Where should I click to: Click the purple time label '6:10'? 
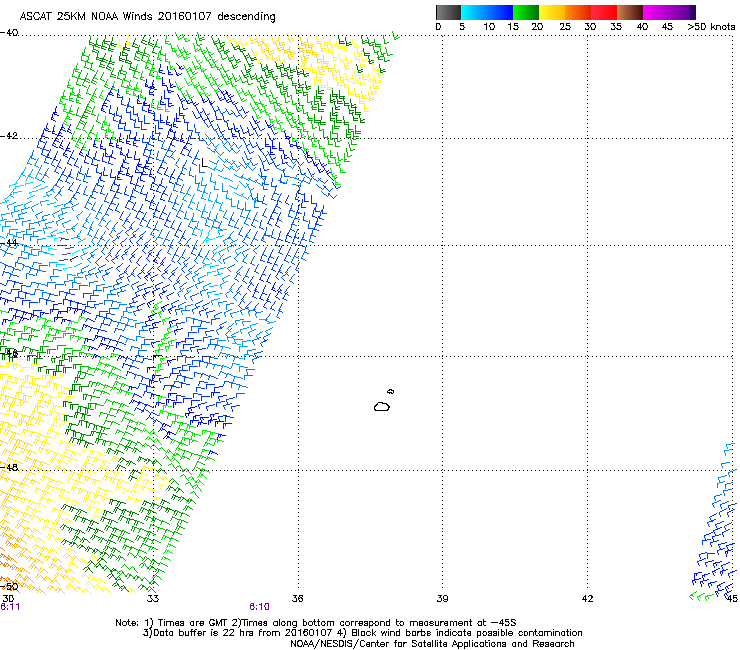click(x=260, y=607)
